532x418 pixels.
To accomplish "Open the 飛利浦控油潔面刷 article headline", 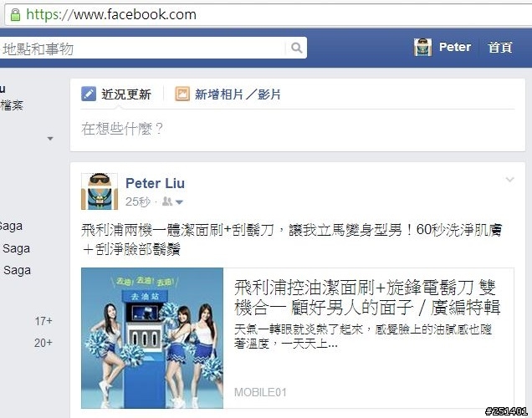I will 367,298.
